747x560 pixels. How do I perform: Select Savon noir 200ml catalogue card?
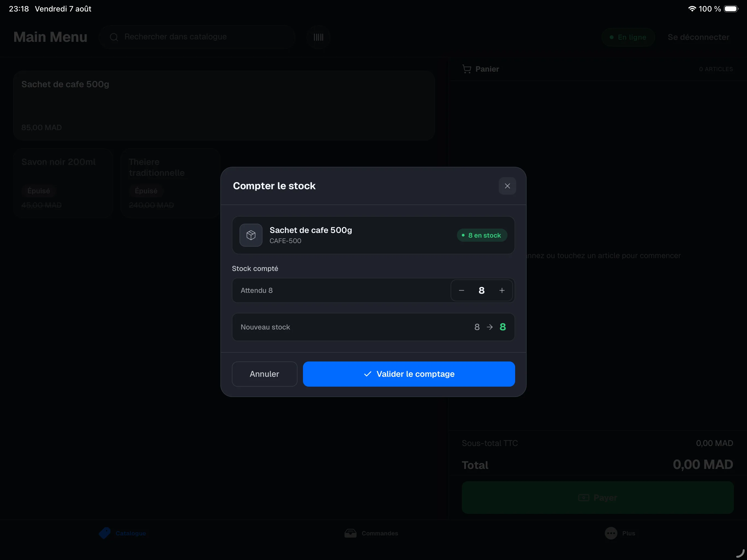coord(63,183)
